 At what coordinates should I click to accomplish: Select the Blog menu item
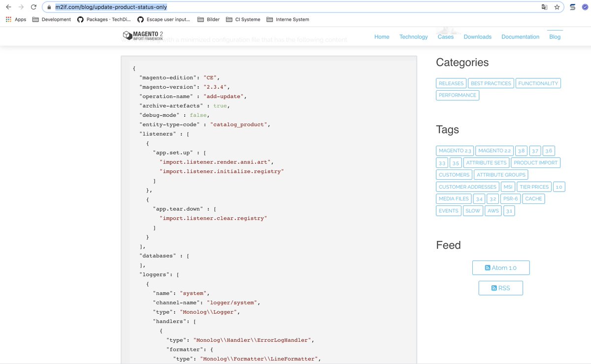pyautogui.click(x=555, y=37)
